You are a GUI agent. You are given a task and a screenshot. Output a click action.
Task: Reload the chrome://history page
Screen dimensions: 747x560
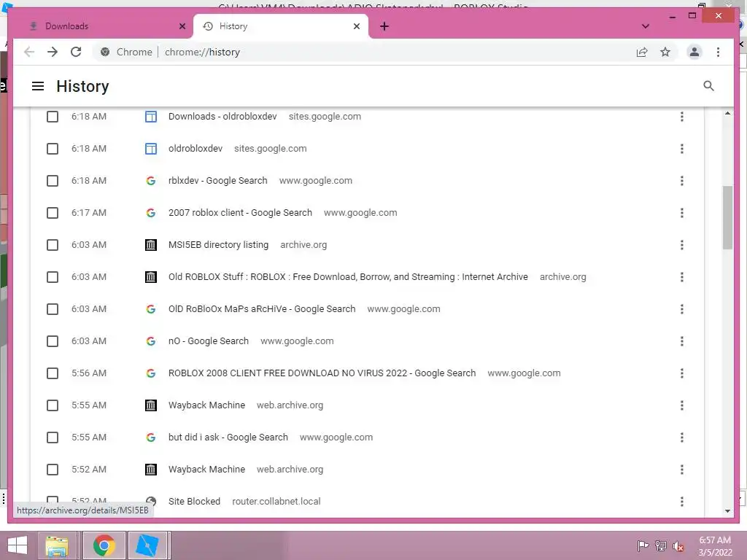pyautogui.click(x=76, y=52)
